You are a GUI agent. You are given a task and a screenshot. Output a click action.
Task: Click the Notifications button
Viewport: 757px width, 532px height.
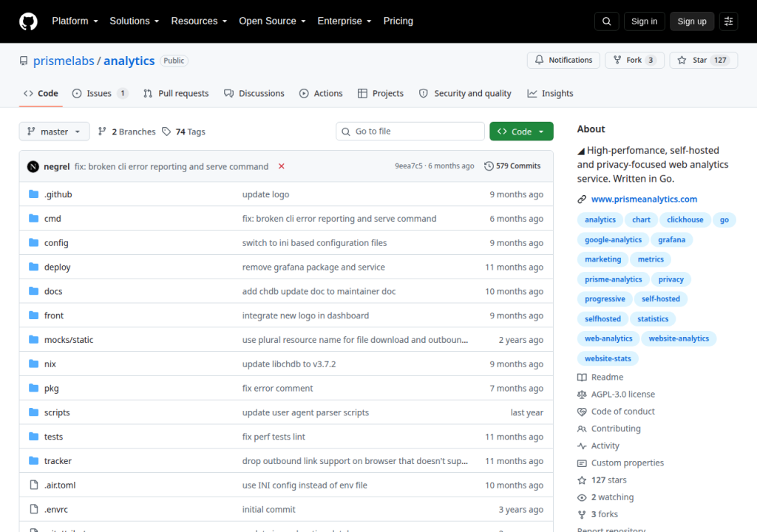pos(563,61)
